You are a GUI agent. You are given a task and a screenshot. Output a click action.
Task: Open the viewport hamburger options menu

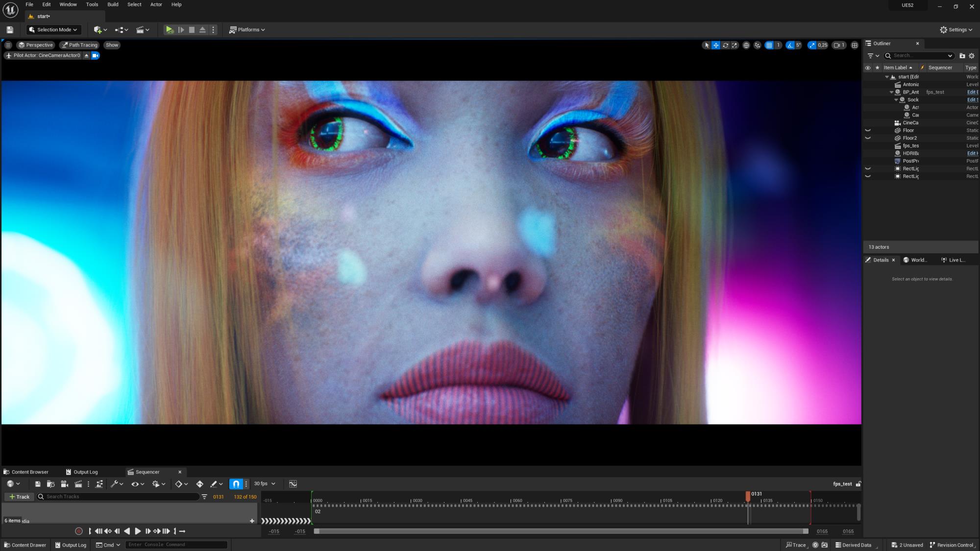point(8,45)
